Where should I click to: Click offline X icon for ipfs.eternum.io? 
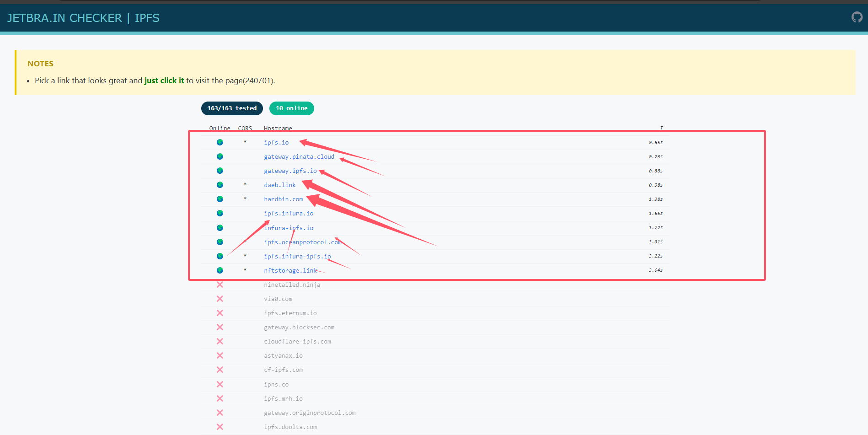point(220,313)
